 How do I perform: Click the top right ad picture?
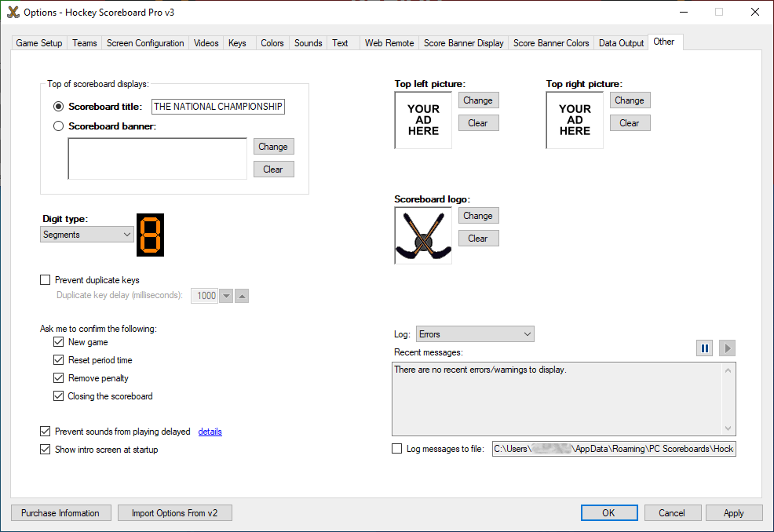[575, 120]
